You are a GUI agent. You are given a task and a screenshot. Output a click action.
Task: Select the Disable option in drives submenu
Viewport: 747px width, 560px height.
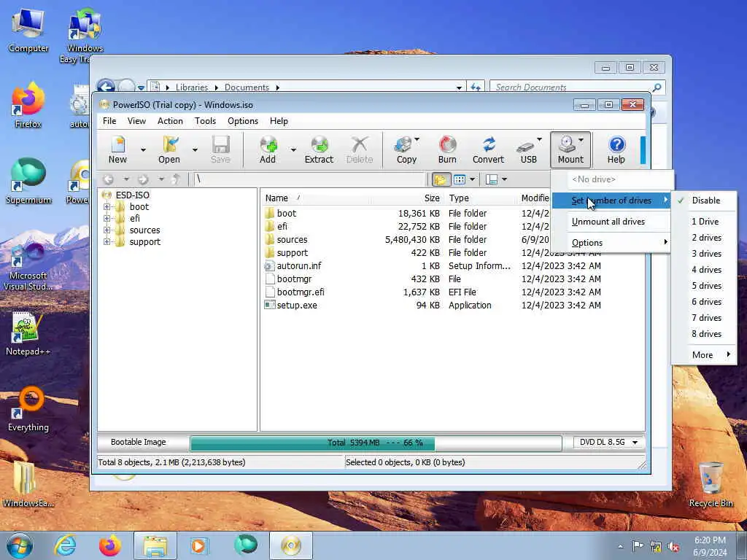click(704, 201)
